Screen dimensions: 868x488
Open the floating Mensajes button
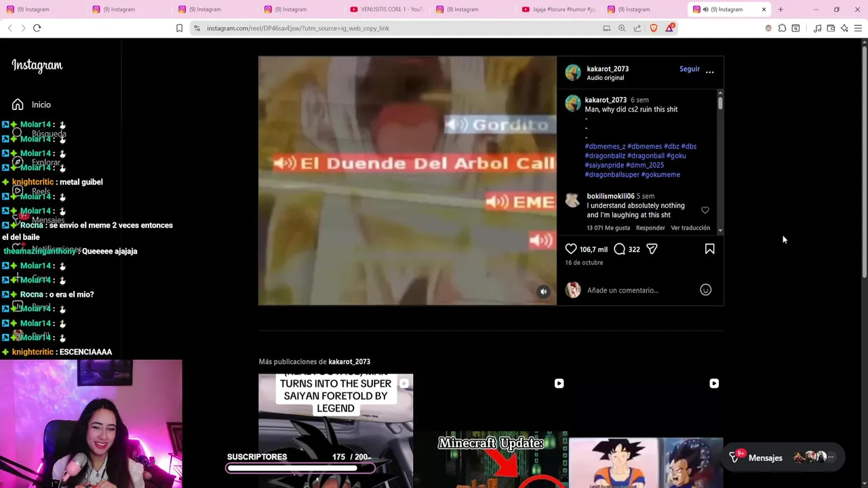[783, 457]
